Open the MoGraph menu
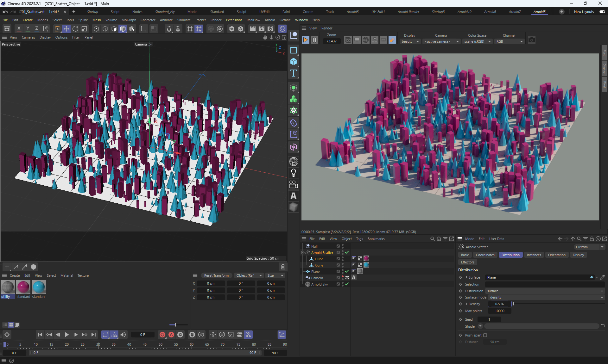Image resolution: width=608 pixels, height=364 pixels. pos(129,20)
